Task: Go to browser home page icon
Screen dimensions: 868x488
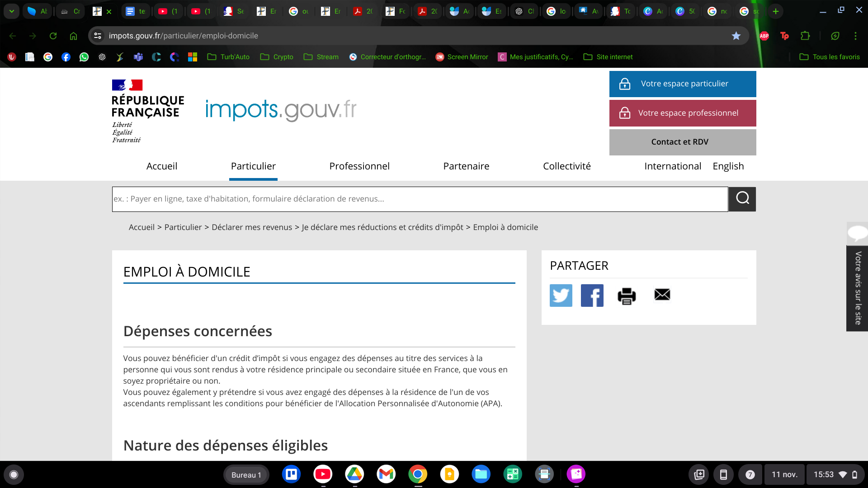Action: pos(73,36)
